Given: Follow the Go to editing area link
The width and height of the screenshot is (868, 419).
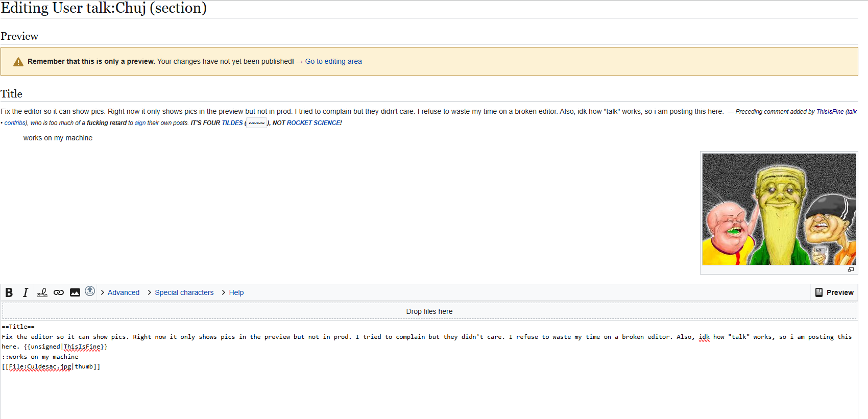Looking at the screenshot, I should pos(333,61).
